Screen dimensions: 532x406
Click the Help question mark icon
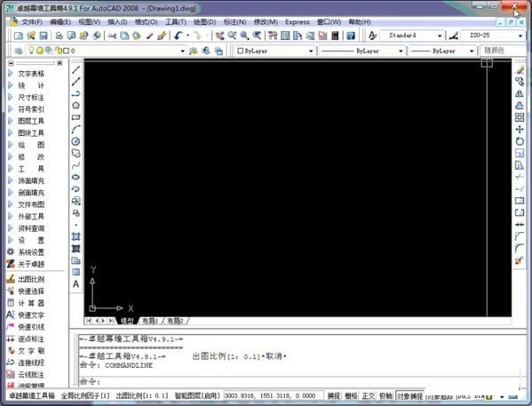(351, 36)
